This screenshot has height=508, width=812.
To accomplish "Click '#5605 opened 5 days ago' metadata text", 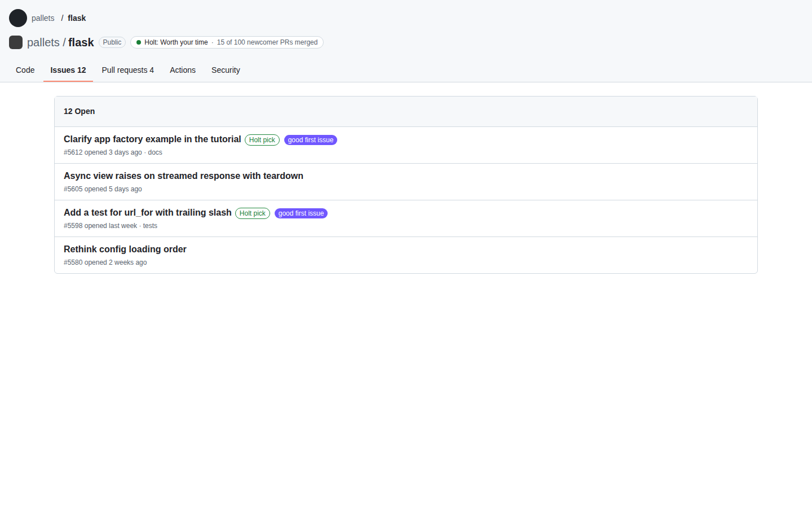I will (103, 189).
